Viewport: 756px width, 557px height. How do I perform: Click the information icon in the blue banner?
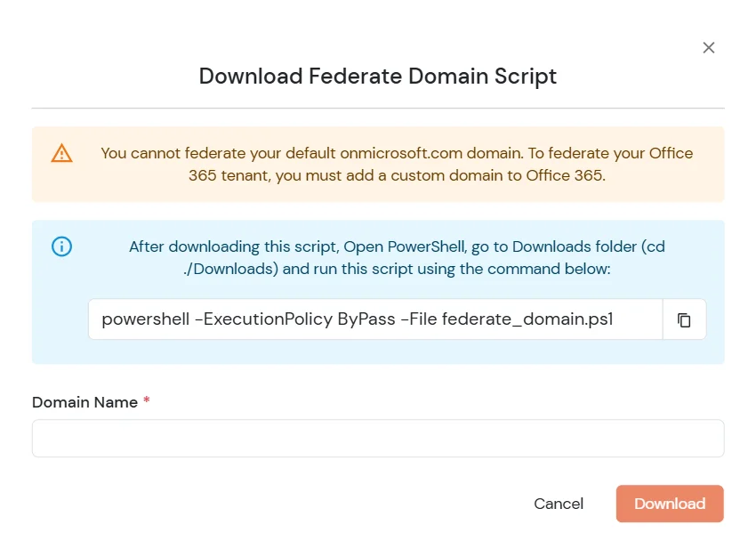pos(61,246)
